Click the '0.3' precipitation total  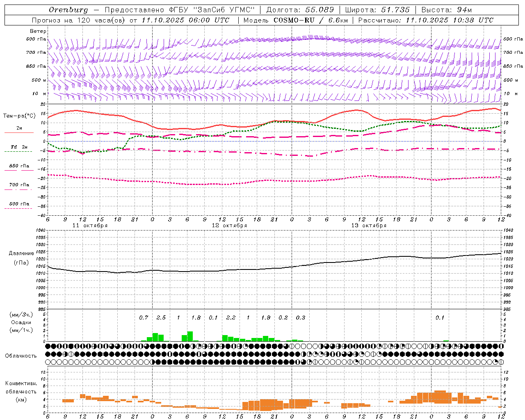click(x=301, y=317)
